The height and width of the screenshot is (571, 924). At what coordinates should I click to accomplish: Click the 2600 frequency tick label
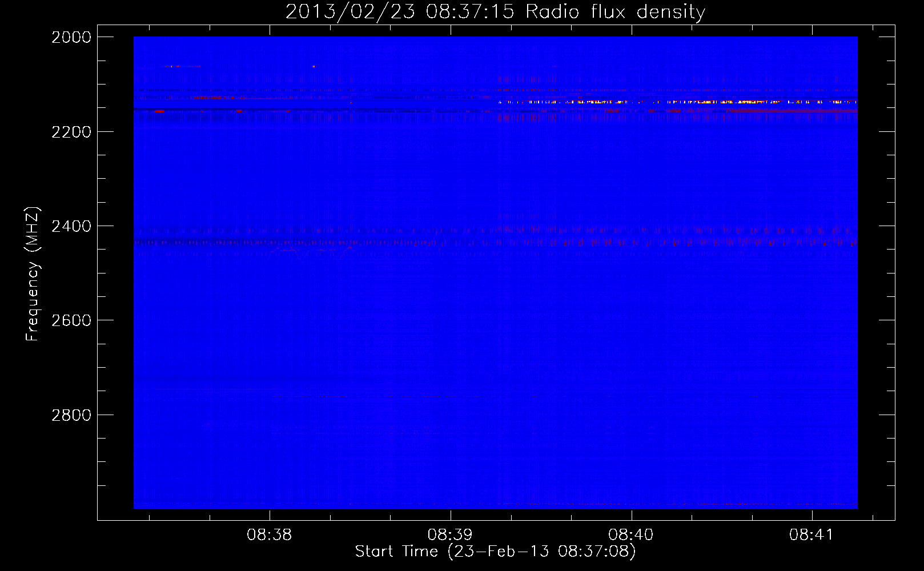coord(71,320)
